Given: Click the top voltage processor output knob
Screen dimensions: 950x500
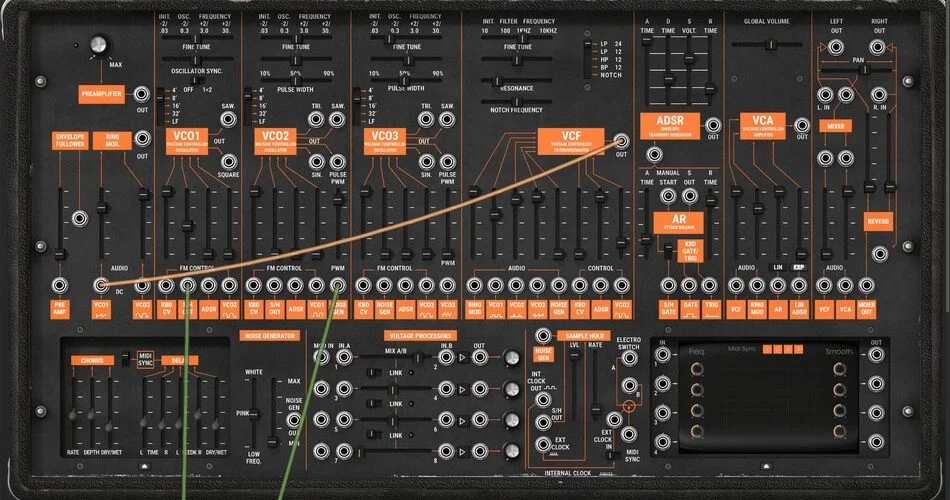Looking at the screenshot, I should [511, 358].
